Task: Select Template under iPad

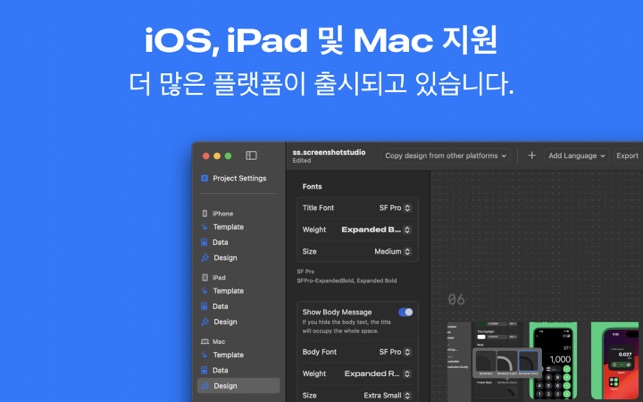Action: click(x=228, y=291)
